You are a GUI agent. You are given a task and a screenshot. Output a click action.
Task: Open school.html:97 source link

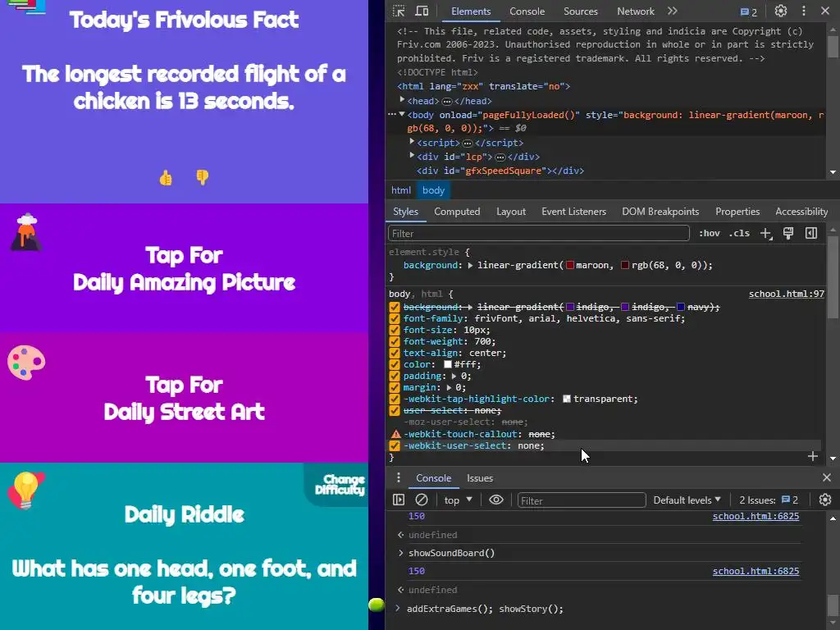point(787,294)
